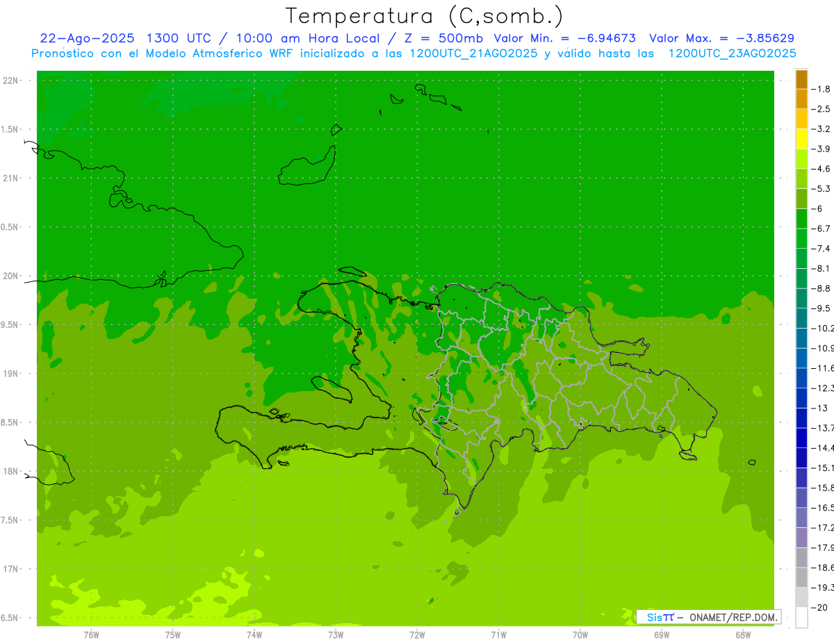Screen dimensions: 834x644
Task: Click the '70W' longitude label
Action: (x=580, y=635)
